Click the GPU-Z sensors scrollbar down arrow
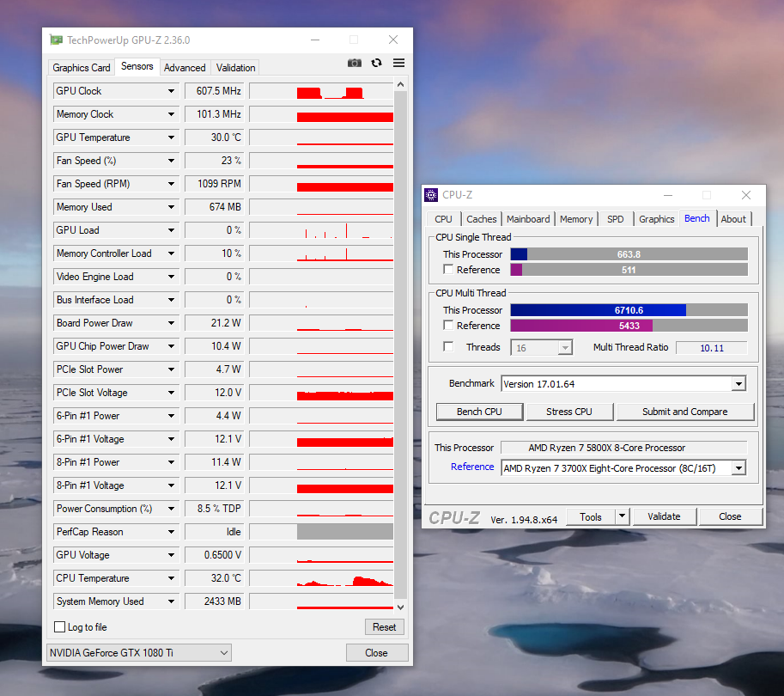Screen dimensions: 784x696 [400, 607]
